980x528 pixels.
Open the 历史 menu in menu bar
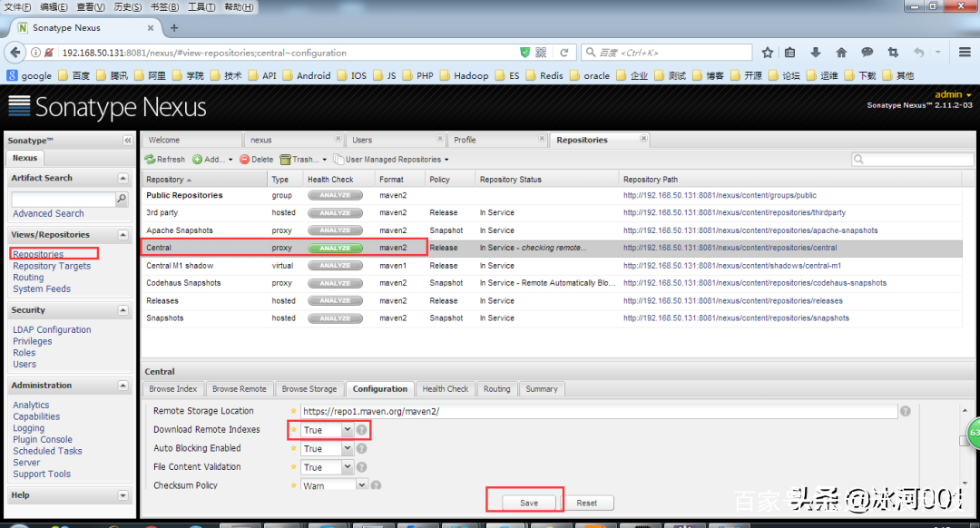(128, 7)
